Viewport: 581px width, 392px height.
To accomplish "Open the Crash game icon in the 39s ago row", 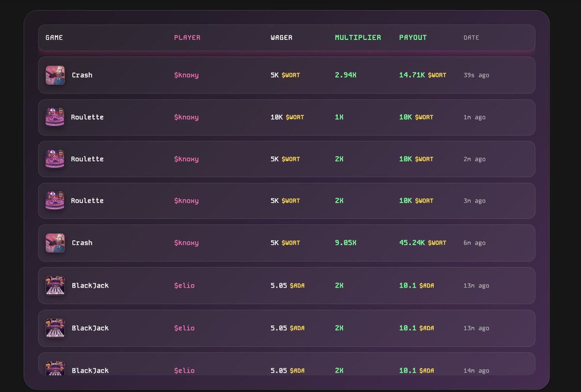I will [55, 75].
